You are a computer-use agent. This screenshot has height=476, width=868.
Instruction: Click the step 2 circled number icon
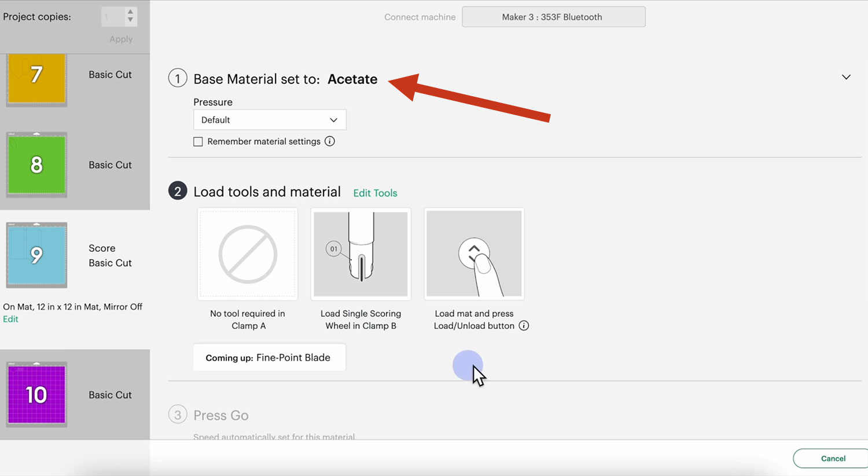pos(178,191)
